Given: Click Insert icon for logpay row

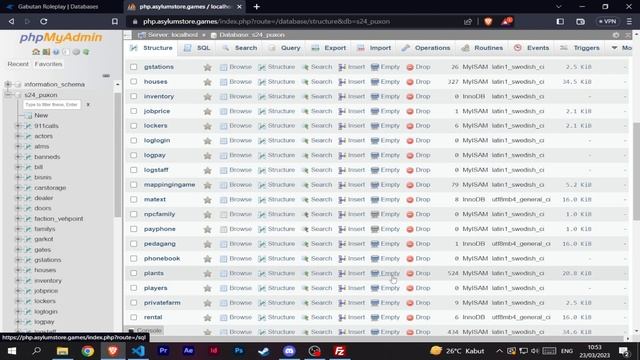Looking at the screenshot, I should pos(342,155).
